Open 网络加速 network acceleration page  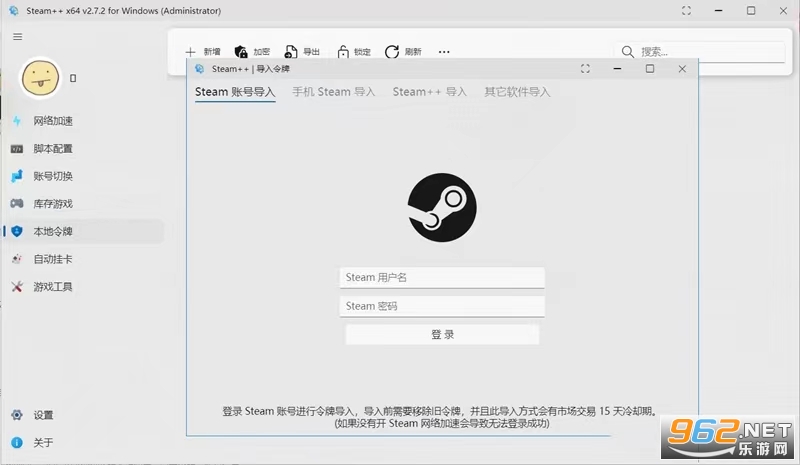(52, 121)
